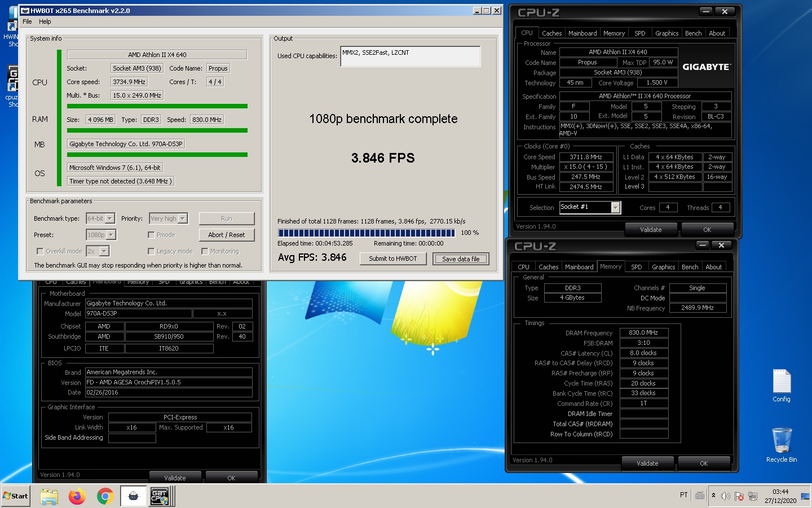Toggle the Overkill mode checkbox
This screenshot has height=508, width=812.
click(40, 251)
